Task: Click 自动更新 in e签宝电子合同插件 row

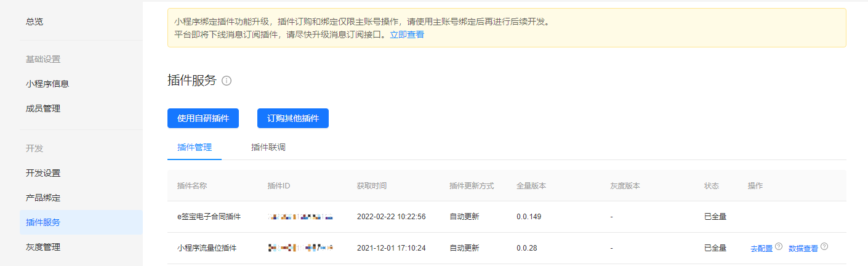Action: (x=464, y=217)
